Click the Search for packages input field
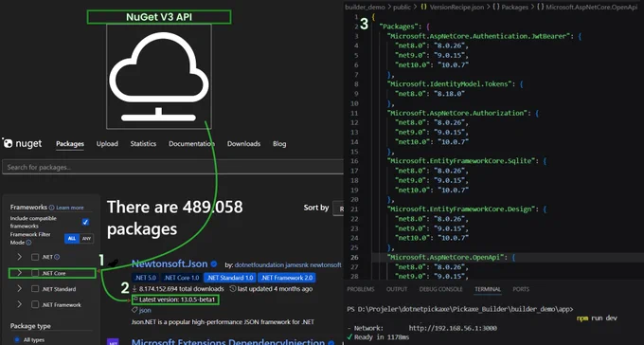Viewport: 644px width, 345px height. point(172,168)
